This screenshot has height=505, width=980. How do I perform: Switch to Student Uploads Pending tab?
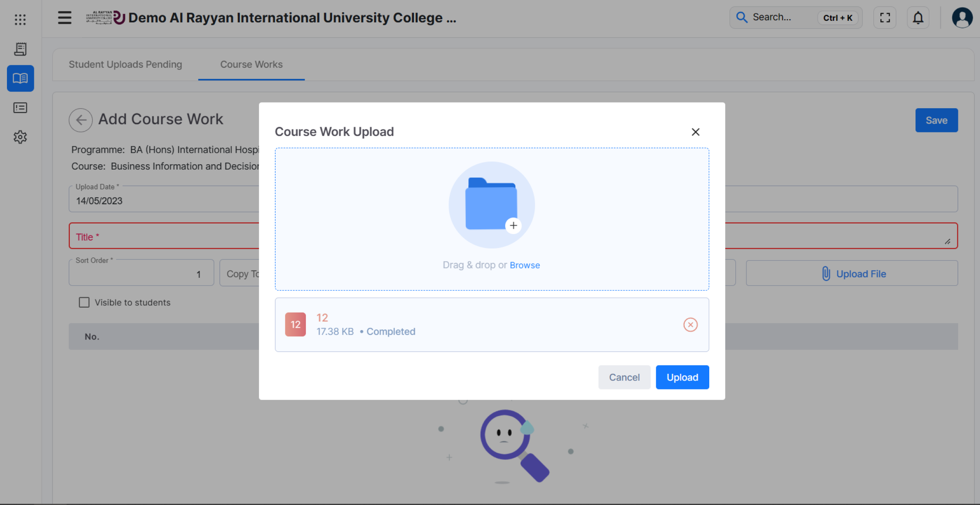tap(125, 65)
